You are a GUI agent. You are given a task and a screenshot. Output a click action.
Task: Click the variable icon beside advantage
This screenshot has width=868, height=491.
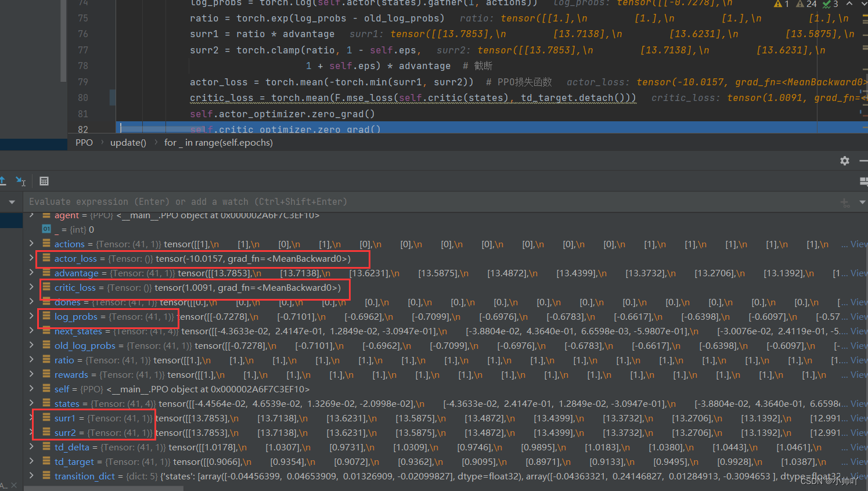tap(46, 273)
